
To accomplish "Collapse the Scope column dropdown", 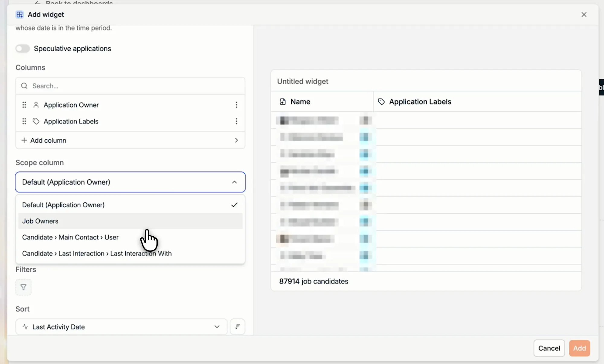I will click(234, 182).
